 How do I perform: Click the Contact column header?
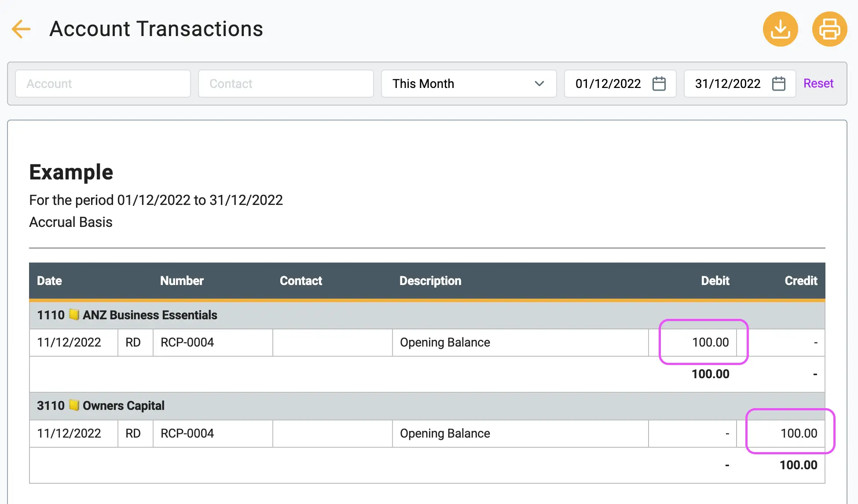tap(301, 281)
